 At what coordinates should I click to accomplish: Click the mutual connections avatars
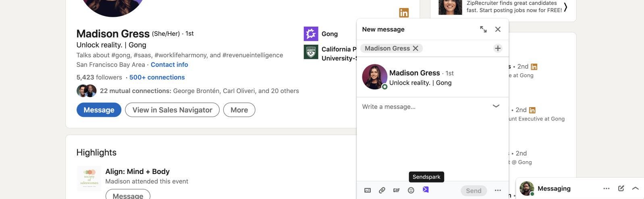click(x=87, y=91)
